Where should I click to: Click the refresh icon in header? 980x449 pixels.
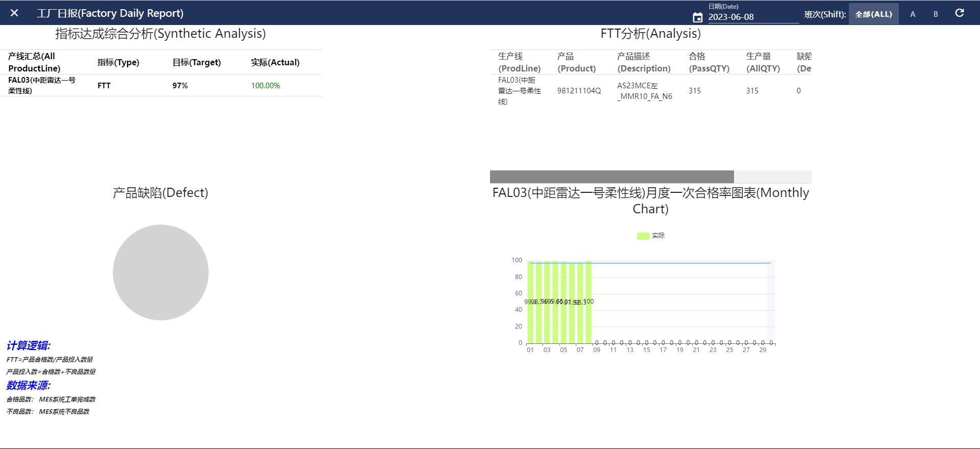pyautogui.click(x=960, y=13)
